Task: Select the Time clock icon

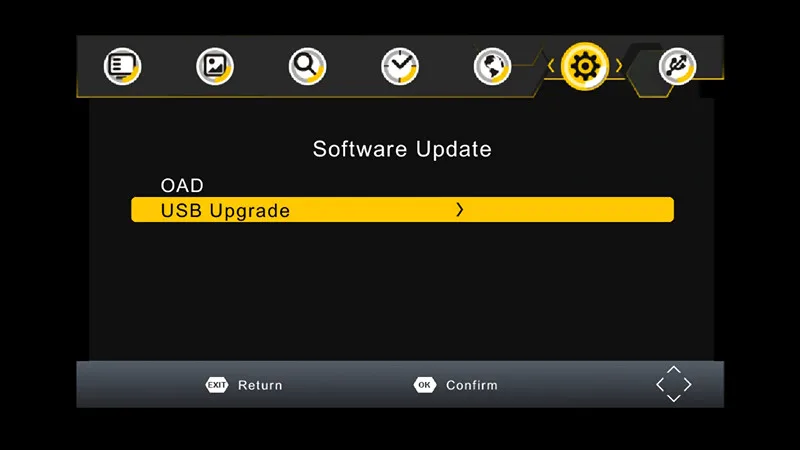Action: tap(400, 66)
